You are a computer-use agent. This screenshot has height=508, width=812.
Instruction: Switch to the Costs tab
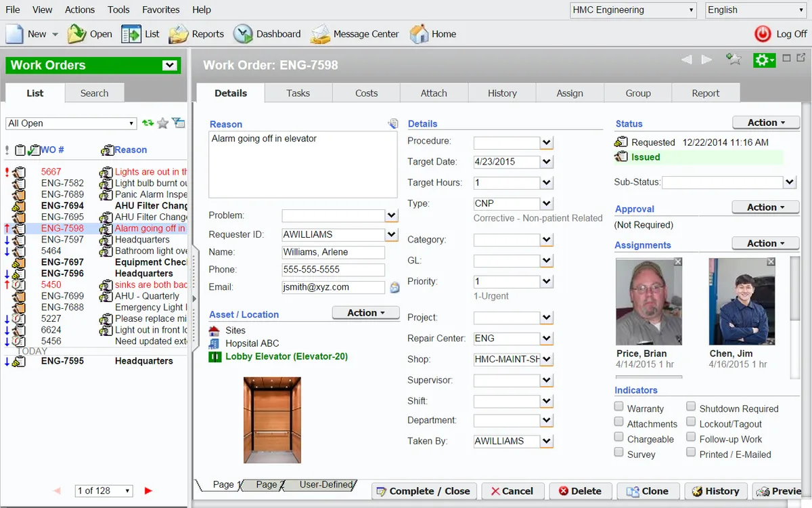pos(366,93)
